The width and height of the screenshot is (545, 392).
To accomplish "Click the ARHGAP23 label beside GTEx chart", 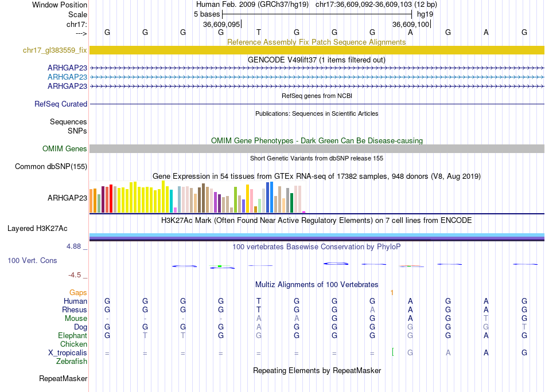I will click(67, 198).
